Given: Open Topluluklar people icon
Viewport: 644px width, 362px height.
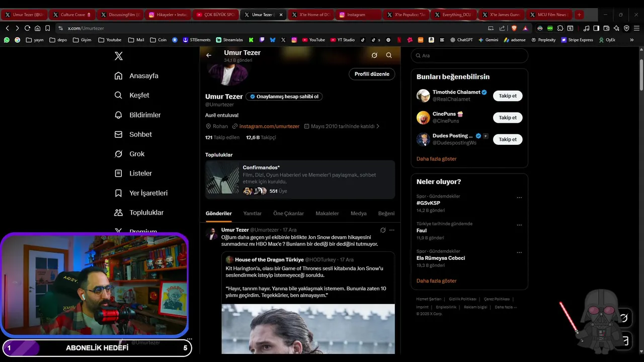Looking at the screenshot, I should (x=118, y=213).
